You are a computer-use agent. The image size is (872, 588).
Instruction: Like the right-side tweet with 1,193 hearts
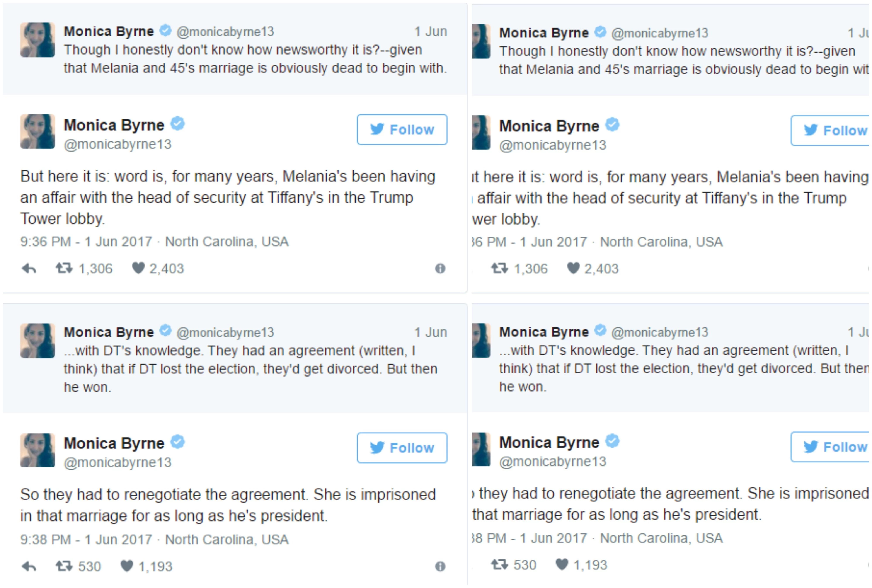562,564
